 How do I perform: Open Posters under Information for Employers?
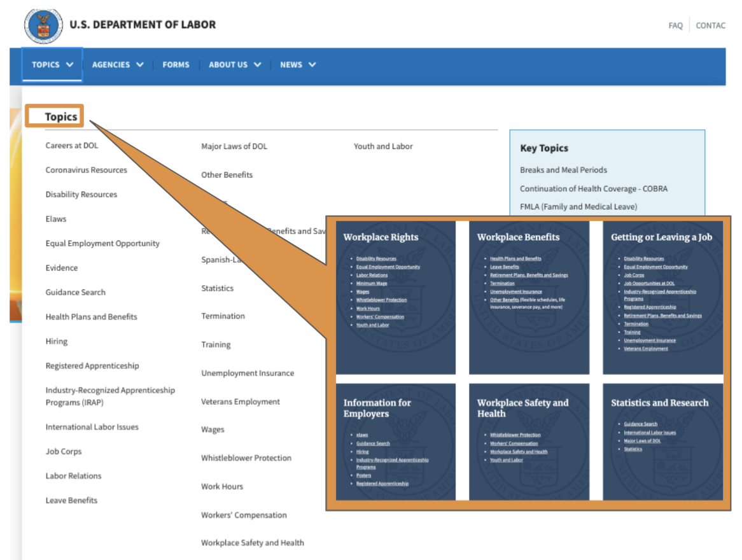[363, 475]
